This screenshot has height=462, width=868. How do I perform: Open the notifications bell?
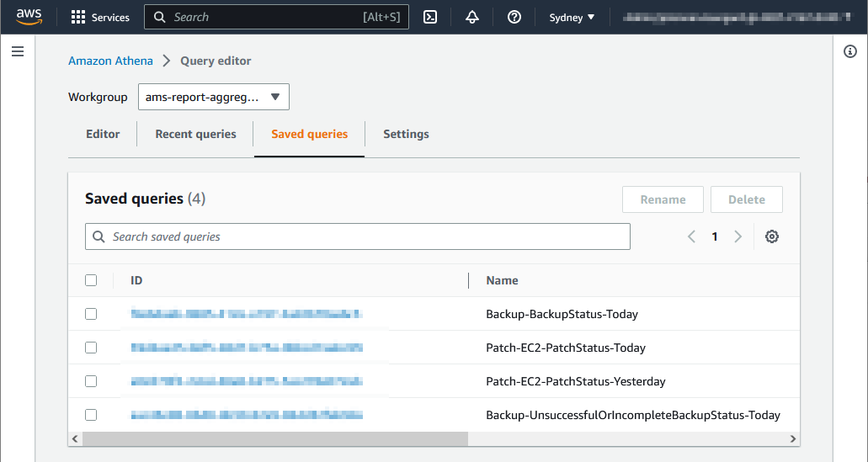pyautogui.click(x=472, y=17)
